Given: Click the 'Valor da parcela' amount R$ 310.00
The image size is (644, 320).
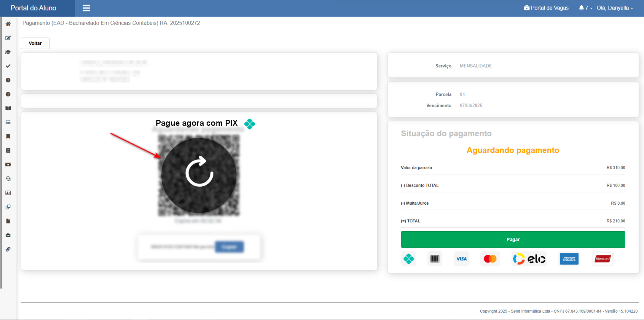Looking at the screenshot, I should click(616, 167).
